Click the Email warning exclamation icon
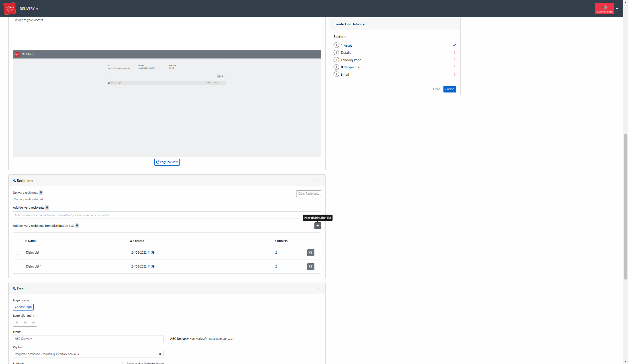 pos(454,75)
